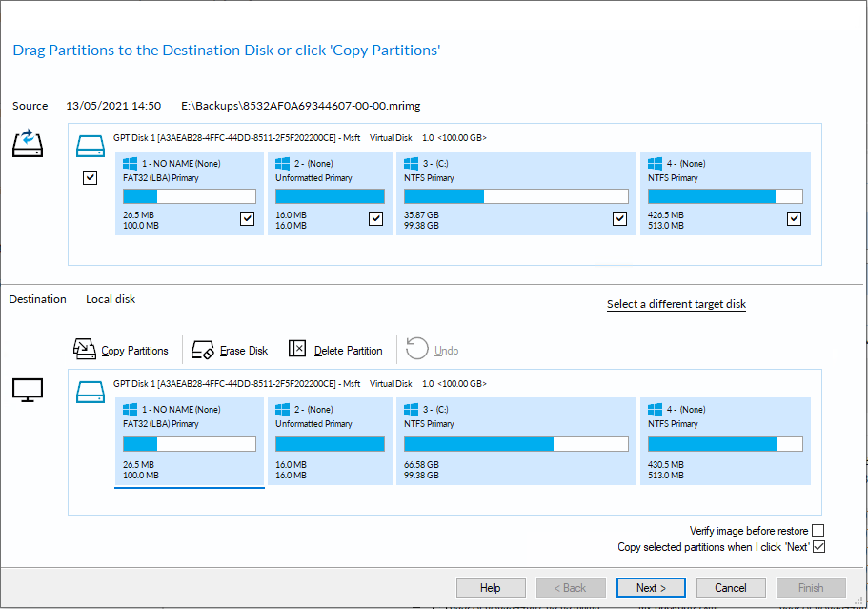The width and height of the screenshot is (868, 609).
Task: Disable Copy selected partitions when clicking Next
Action: coord(818,546)
